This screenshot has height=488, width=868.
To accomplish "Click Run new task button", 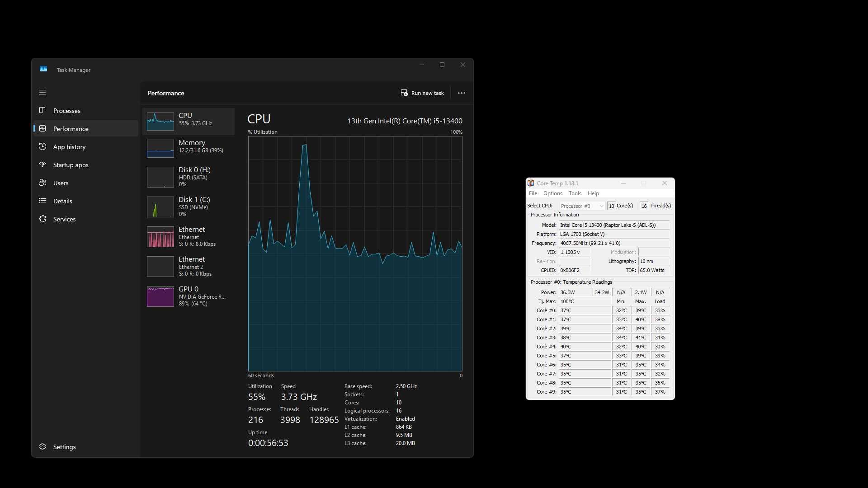I will pyautogui.click(x=422, y=93).
